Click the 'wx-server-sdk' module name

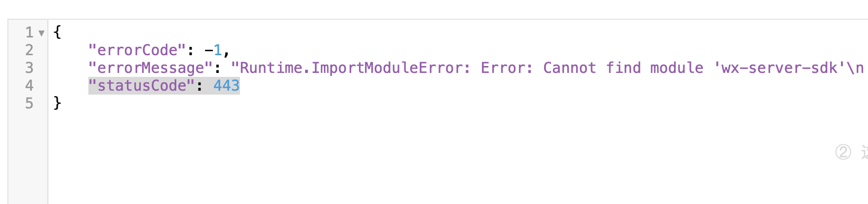pyautogui.click(x=779, y=68)
